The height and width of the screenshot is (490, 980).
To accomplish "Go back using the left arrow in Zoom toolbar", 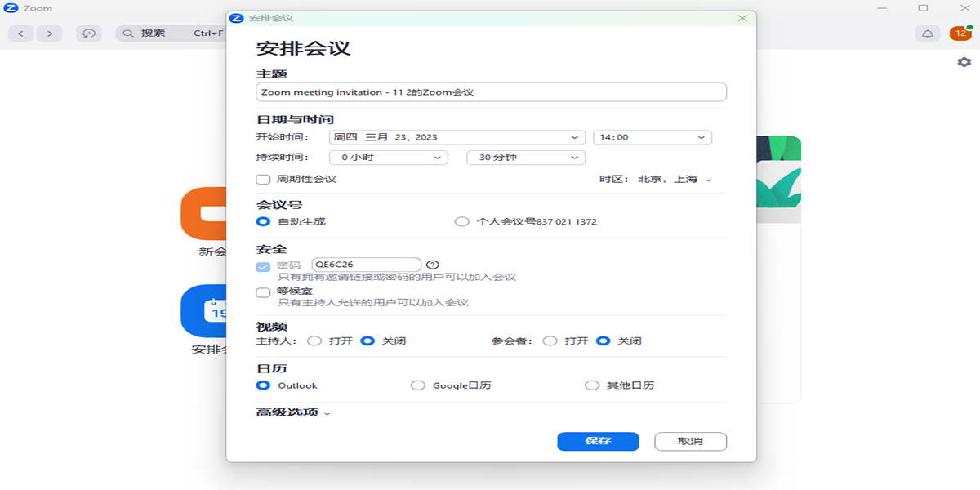I will click(x=20, y=33).
